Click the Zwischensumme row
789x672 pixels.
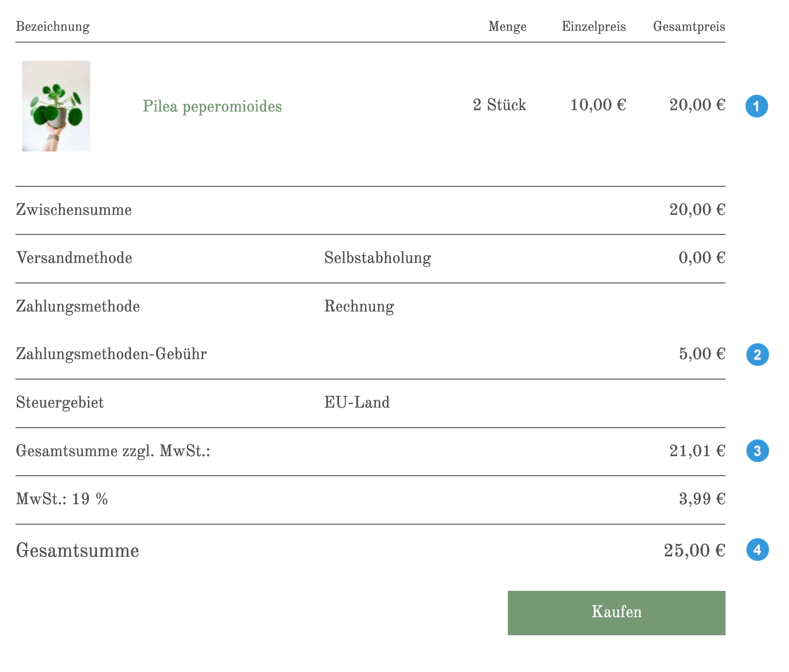[73, 209]
